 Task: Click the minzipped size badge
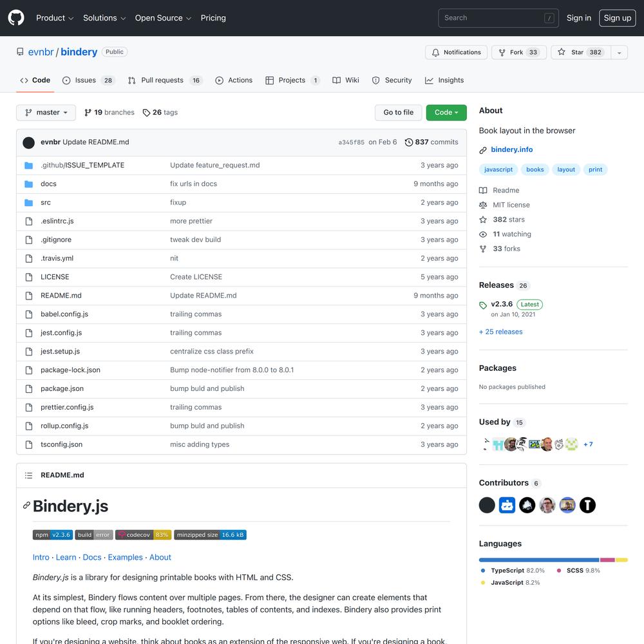211,535
